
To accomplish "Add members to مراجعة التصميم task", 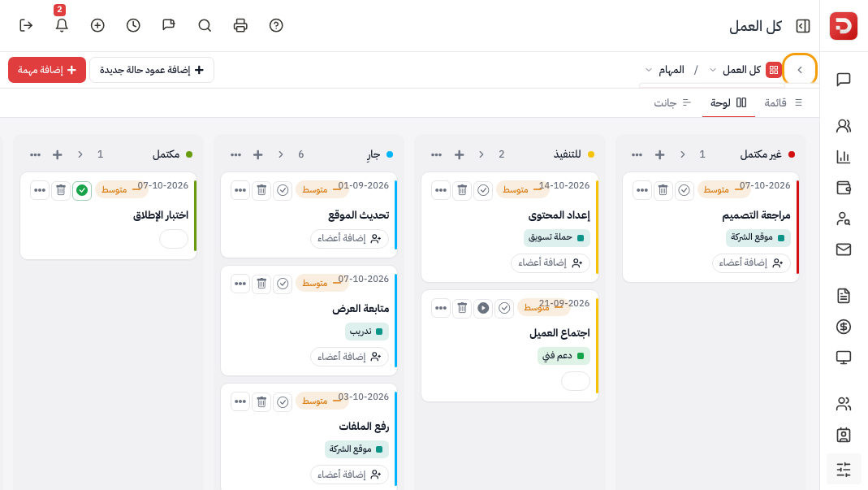I will pyautogui.click(x=751, y=262).
